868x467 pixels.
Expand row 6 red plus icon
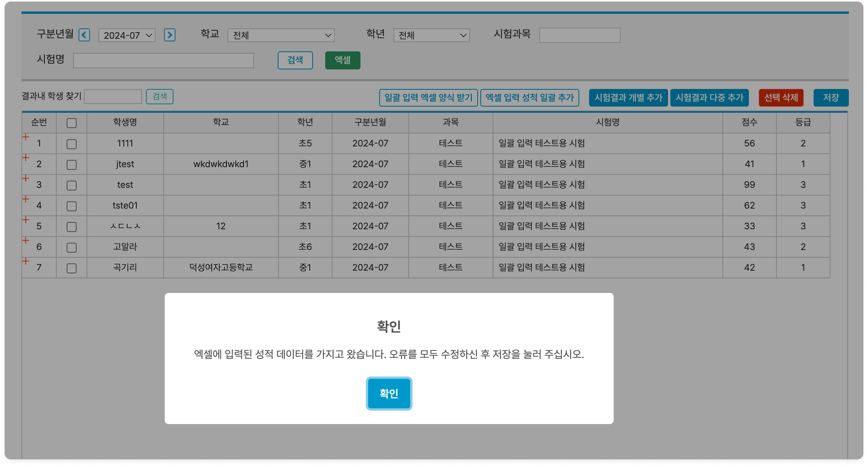[26, 240]
